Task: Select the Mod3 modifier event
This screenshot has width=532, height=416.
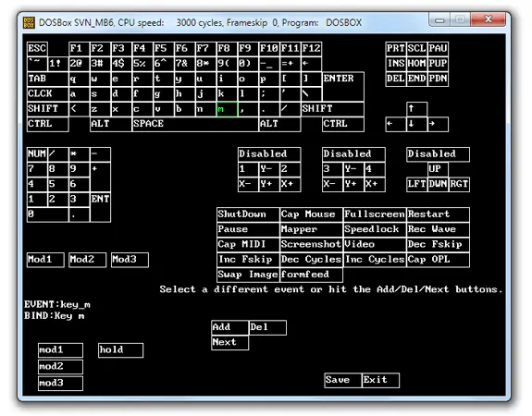Action: [x=130, y=260]
